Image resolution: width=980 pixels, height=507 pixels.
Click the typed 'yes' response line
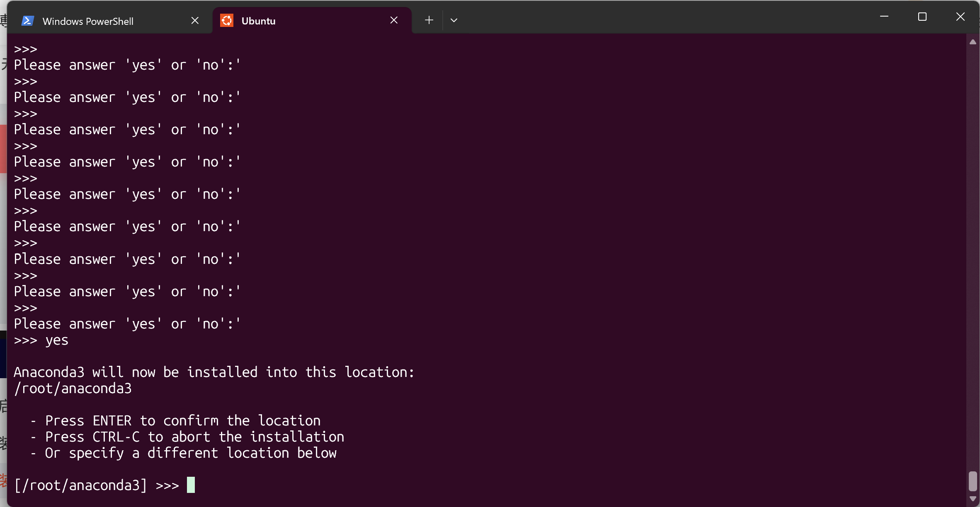point(57,340)
